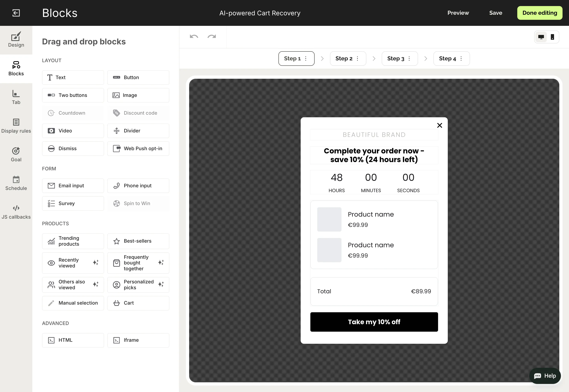Click the Done editing button
Screen dimensions: 569x392
(x=539, y=13)
